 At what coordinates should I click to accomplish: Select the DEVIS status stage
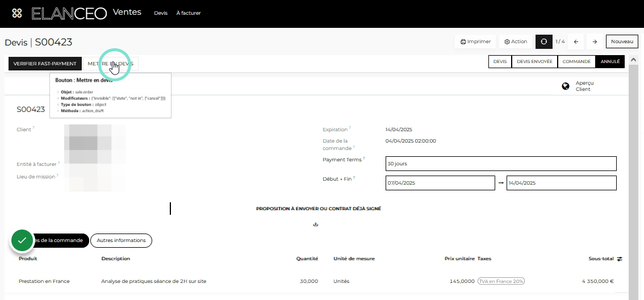pos(500,61)
